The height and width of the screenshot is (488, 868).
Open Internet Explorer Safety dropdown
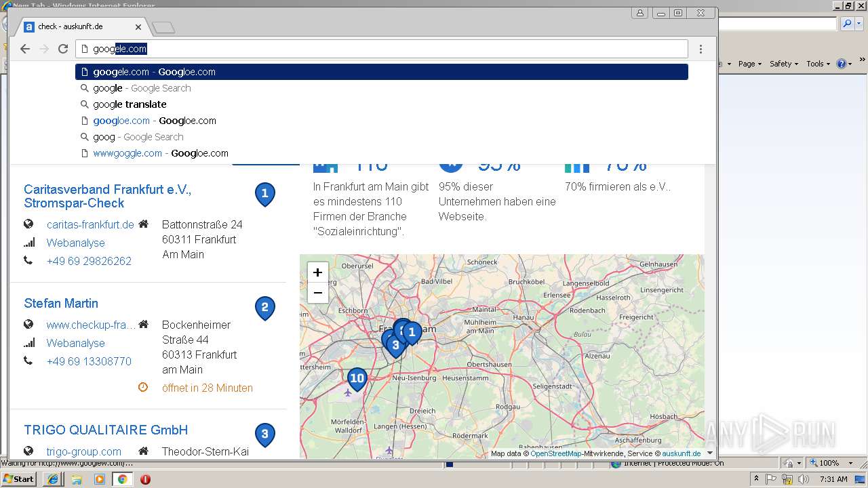tap(784, 64)
